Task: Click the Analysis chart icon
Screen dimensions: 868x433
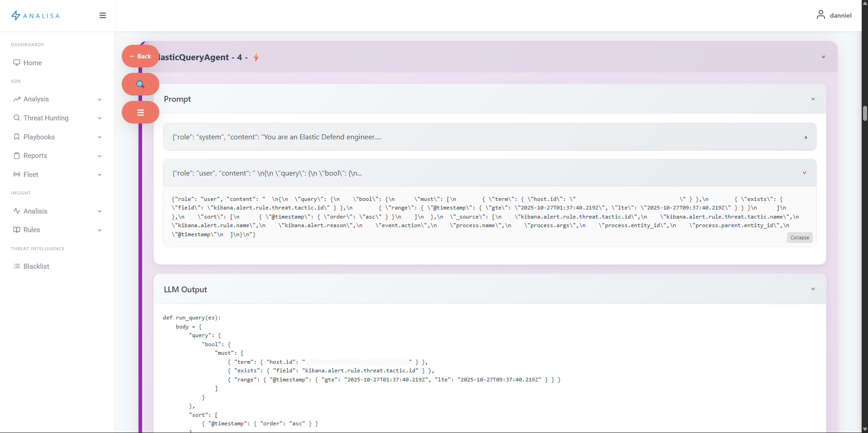Action: coord(17,99)
